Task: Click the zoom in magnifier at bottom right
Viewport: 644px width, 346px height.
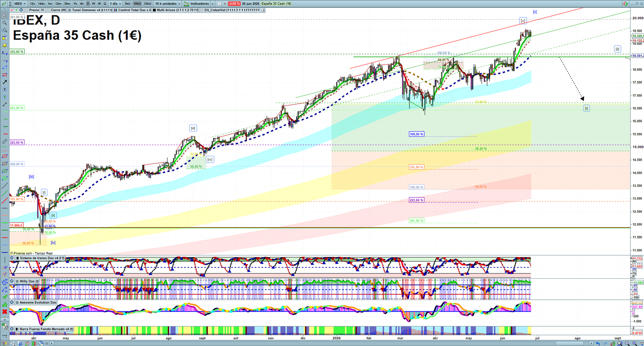Action: (x=635, y=343)
